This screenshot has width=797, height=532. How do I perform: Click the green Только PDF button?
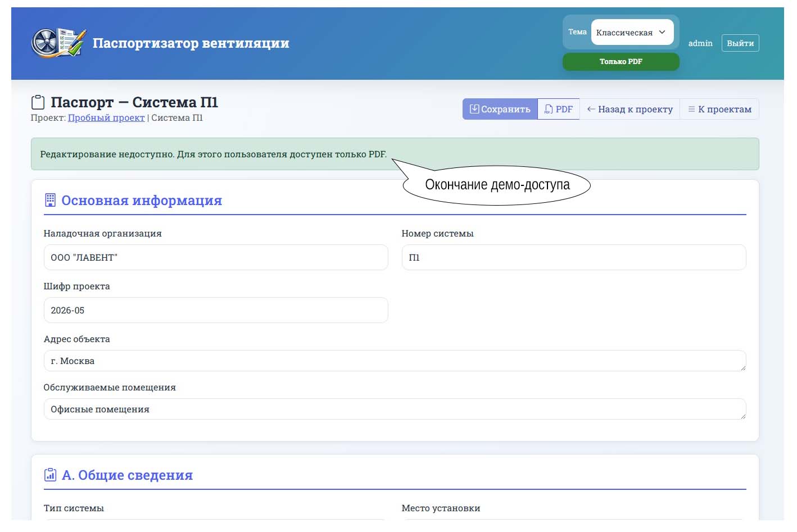point(621,62)
